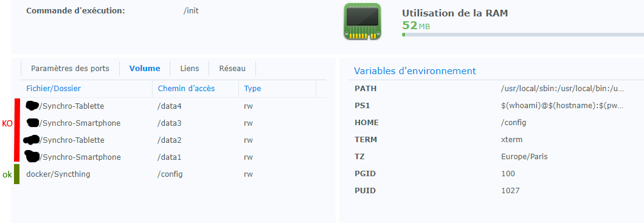
Task: Select the /data4 Synchro-Tablette volume row
Action: [173, 106]
